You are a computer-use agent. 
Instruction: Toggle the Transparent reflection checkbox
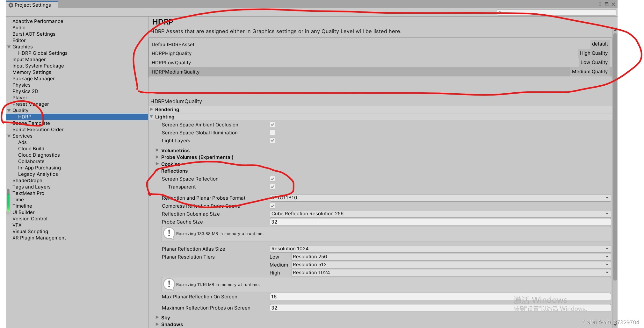pos(272,187)
